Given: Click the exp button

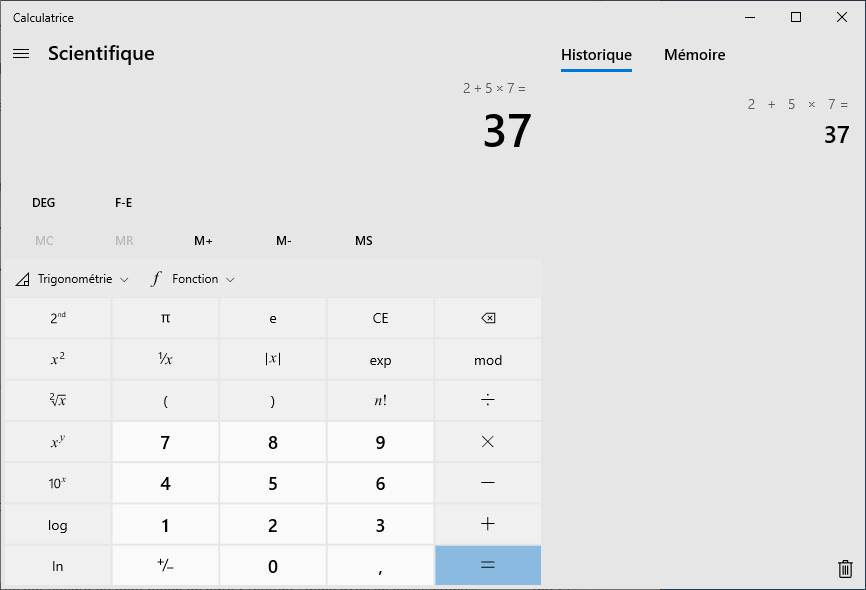Looking at the screenshot, I should (x=380, y=359).
